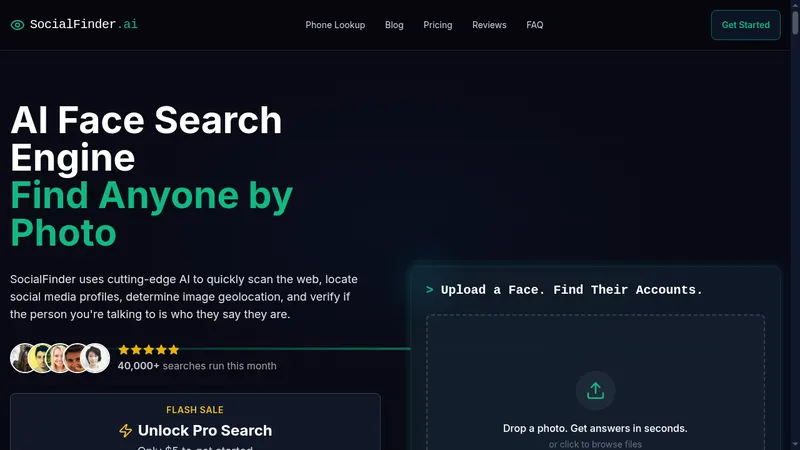This screenshot has width=800, height=450.
Task: Open the FAQ link
Action: 535,25
